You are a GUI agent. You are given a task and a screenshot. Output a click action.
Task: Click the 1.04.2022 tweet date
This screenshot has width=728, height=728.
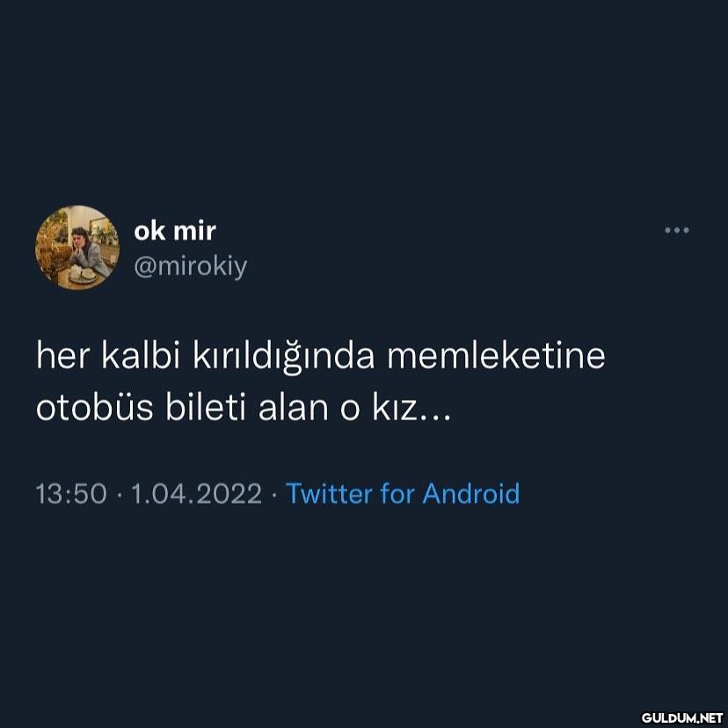(197, 493)
